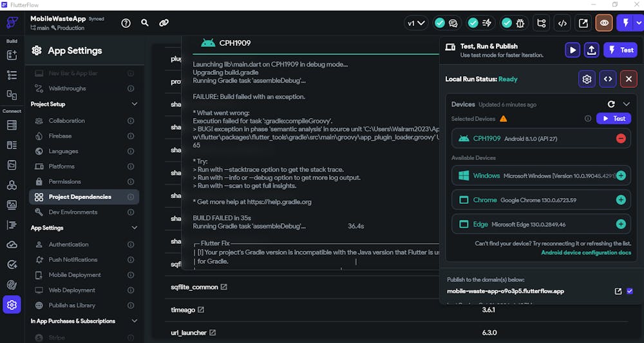Click active Settings gear in left sidebar
The height and width of the screenshot is (343, 644).
[12, 305]
